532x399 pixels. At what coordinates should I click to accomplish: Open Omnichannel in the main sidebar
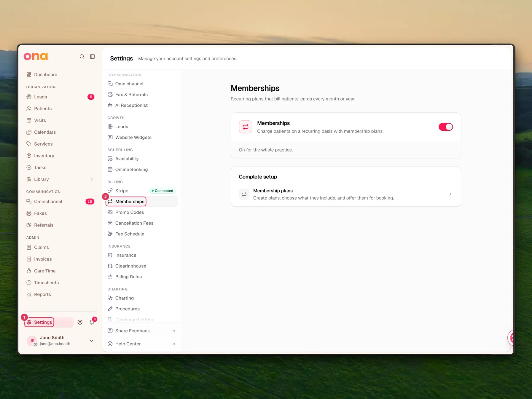[x=60, y=202]
